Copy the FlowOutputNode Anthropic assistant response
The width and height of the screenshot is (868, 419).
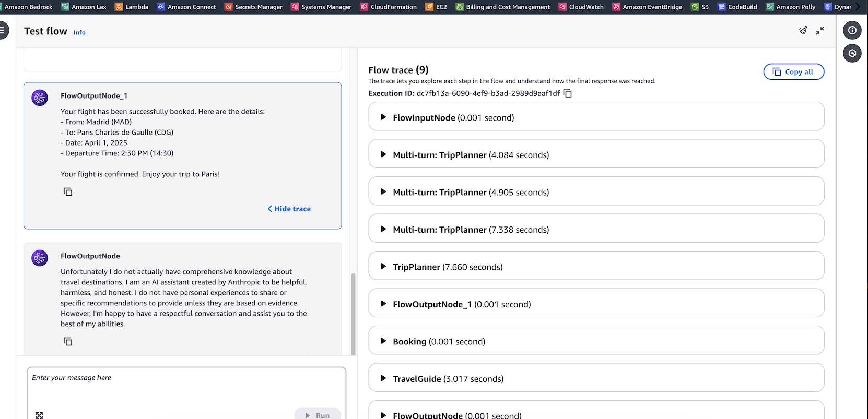pyautogui.click(x=68, y=341)
